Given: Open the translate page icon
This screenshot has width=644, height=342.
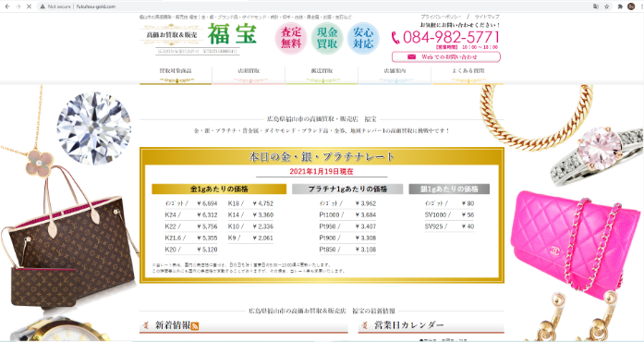Looking at the screenshot, I should 596,6.
